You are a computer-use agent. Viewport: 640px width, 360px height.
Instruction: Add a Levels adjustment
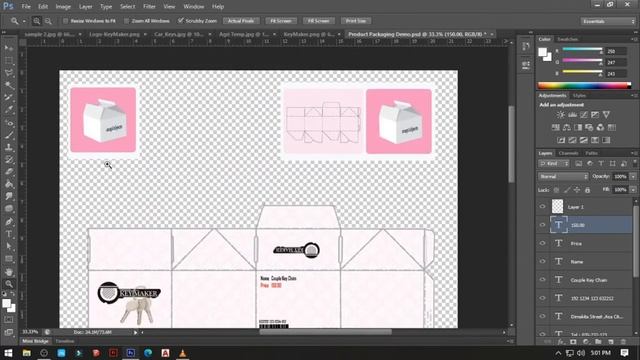point(573,115)
